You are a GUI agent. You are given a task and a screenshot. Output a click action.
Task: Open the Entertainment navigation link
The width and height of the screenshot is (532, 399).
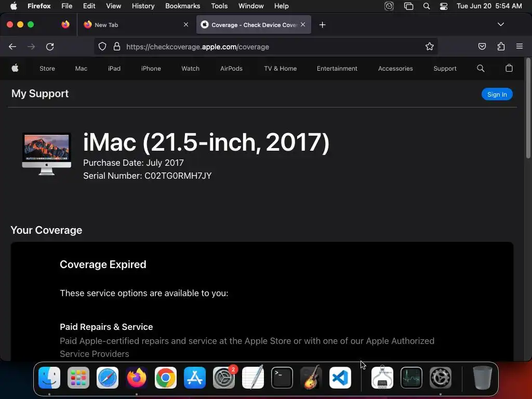[337, 69]
